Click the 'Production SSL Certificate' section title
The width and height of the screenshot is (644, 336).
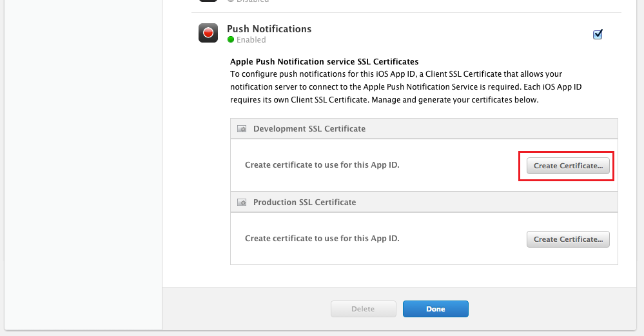pos(304,202)
